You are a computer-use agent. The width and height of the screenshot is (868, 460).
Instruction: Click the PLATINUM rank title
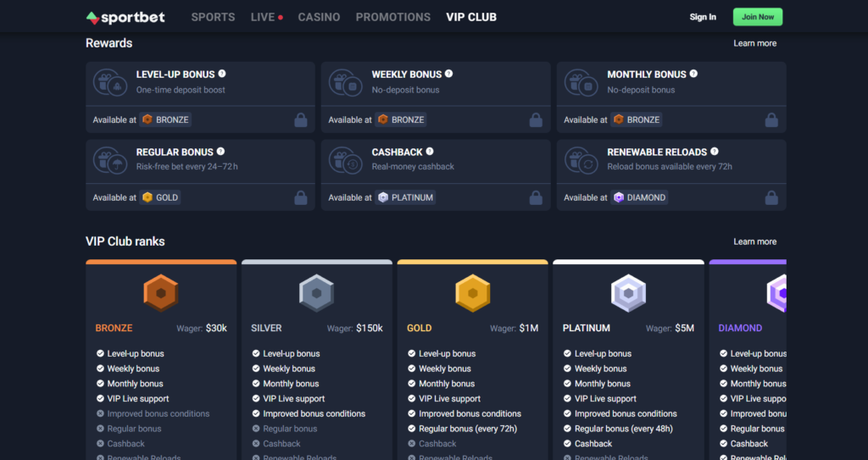pyautogui.click(x=587, y=328)
